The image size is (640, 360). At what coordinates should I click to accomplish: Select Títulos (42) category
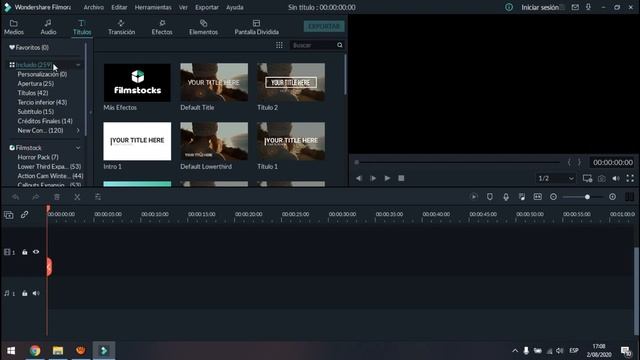click(33, 93)
